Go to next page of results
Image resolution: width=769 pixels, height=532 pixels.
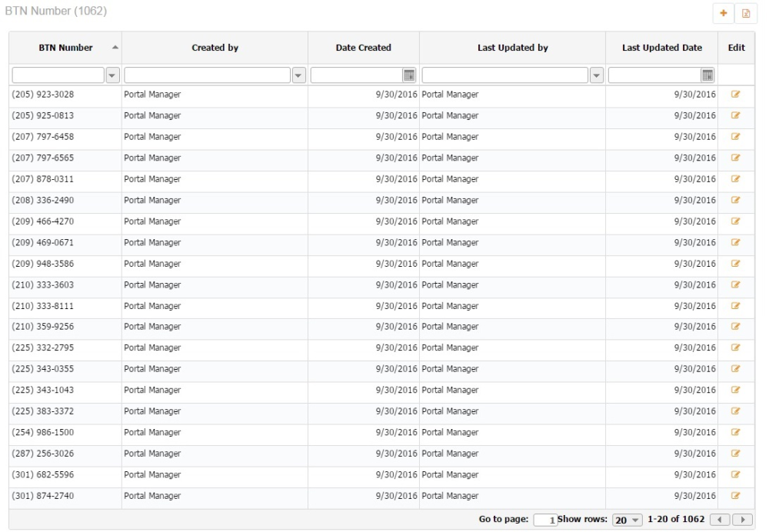[742, 520]
